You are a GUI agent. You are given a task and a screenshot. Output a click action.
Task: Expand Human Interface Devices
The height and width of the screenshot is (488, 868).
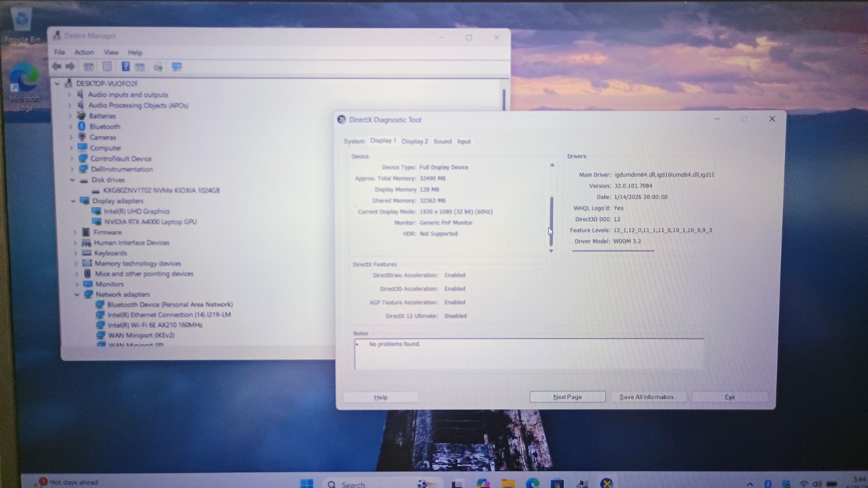(75, 242)
